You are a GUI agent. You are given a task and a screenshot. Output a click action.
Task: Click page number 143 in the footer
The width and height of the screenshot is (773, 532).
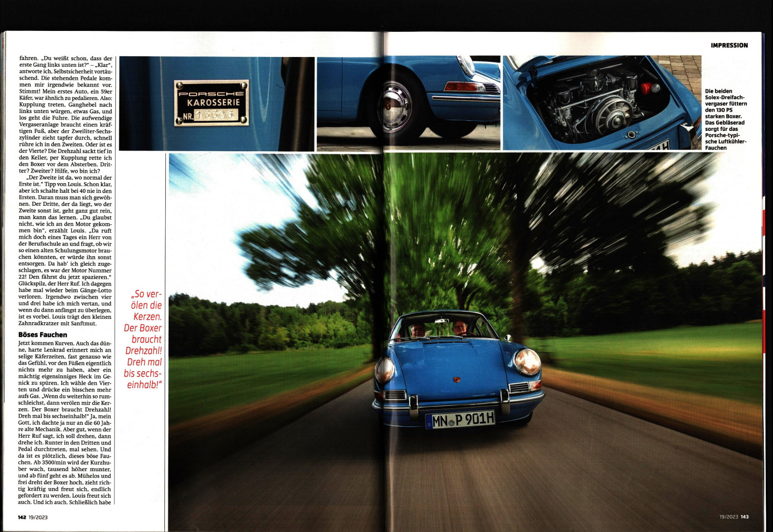[744, 517]
